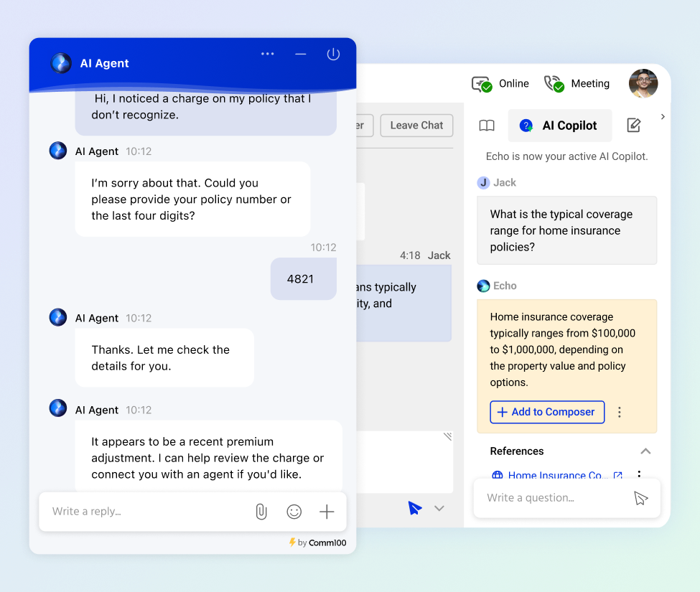
Task: Select the AI Copilot tab
Action: click(x=559, y=125)
